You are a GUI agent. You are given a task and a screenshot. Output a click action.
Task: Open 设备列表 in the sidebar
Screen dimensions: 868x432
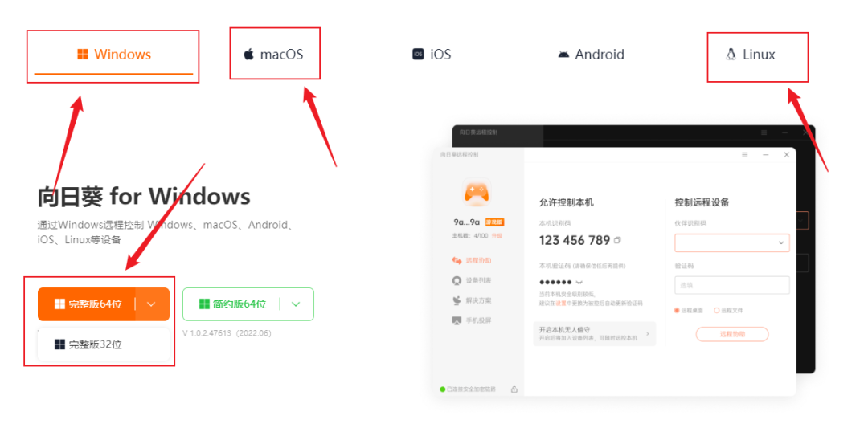(x=473, y=280)
